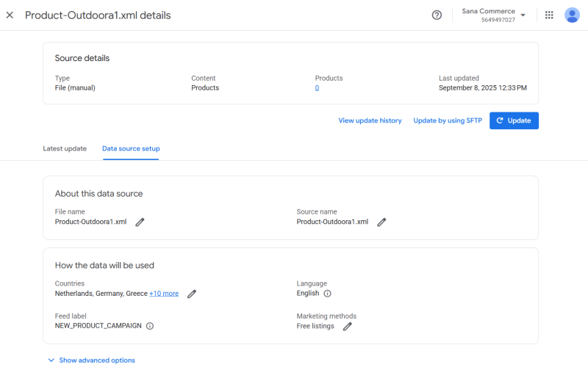Open the help question mark icon

[x=437, y=15]
